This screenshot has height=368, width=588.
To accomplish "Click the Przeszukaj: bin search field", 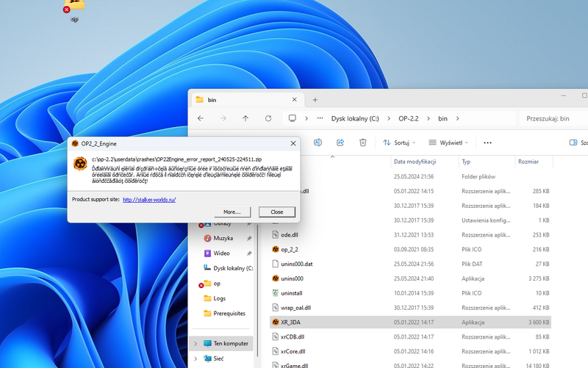I will tap(551, 118).
